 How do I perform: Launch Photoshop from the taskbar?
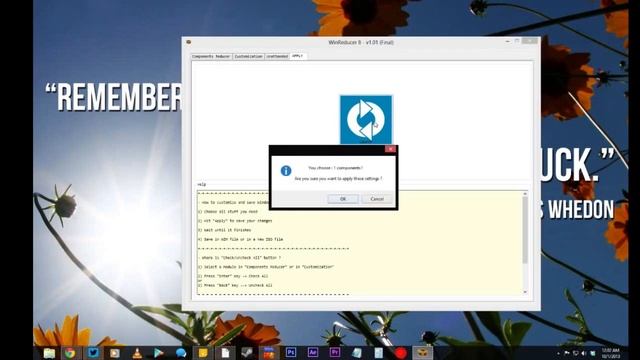291,352
